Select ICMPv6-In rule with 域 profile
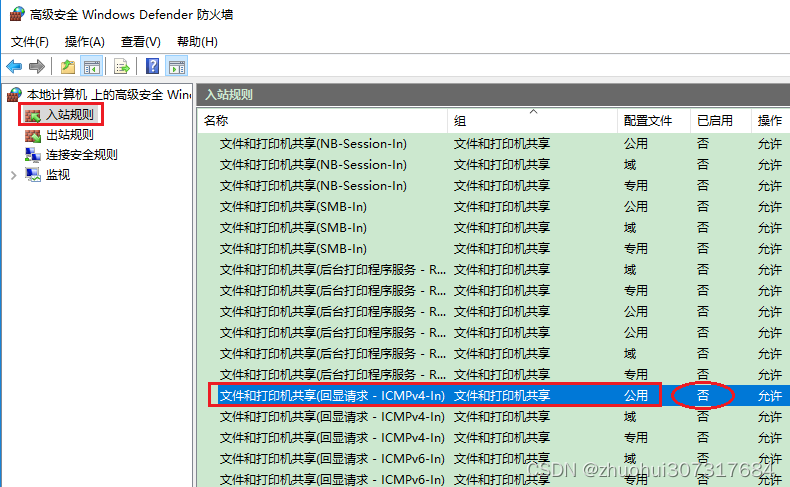790x487 pixels. (x=494, y=459)
